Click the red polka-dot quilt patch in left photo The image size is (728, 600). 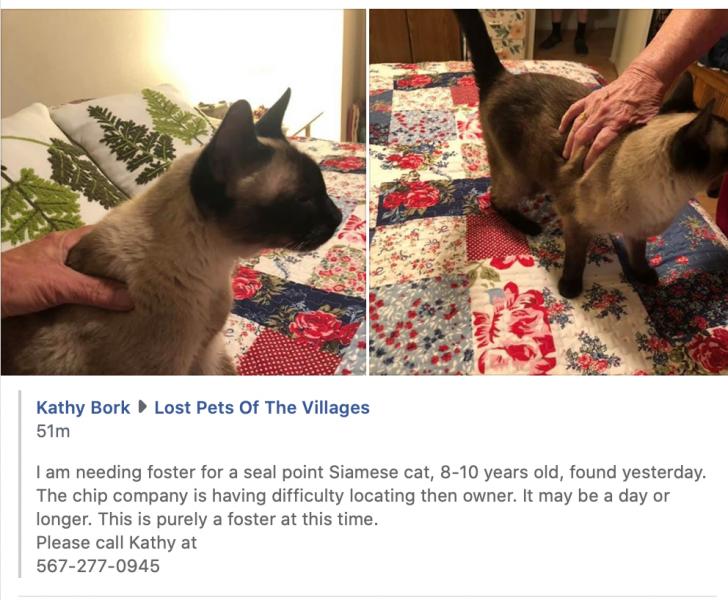[x=288, y=355]
